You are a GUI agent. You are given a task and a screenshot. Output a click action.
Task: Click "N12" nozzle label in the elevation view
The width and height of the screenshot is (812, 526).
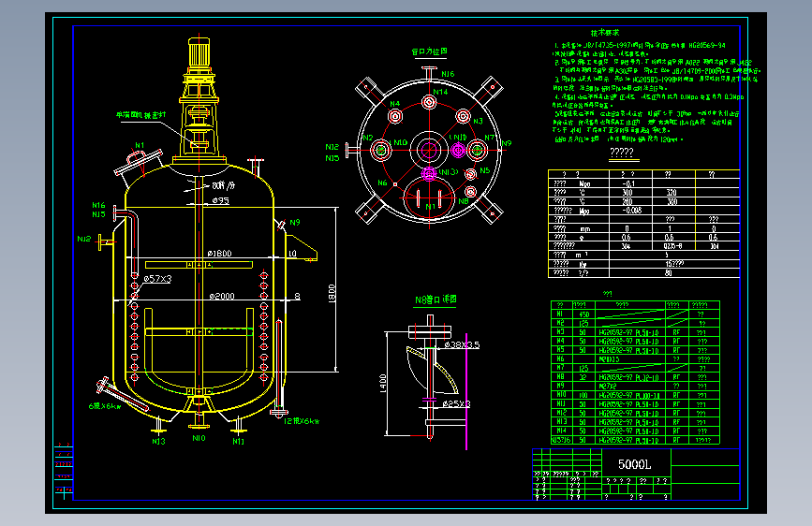pos(84,239)
